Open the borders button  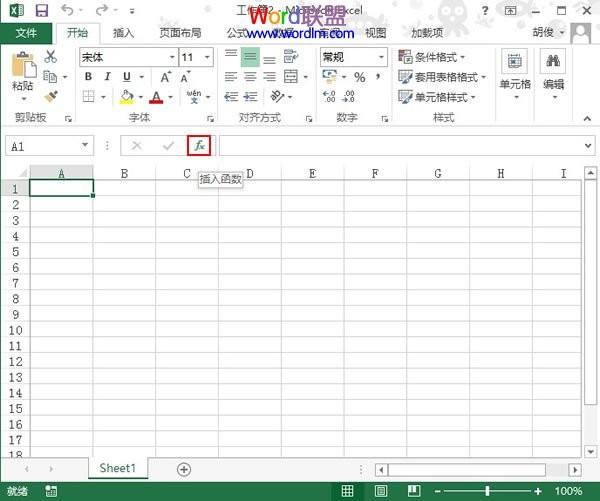tap(88, 96)
